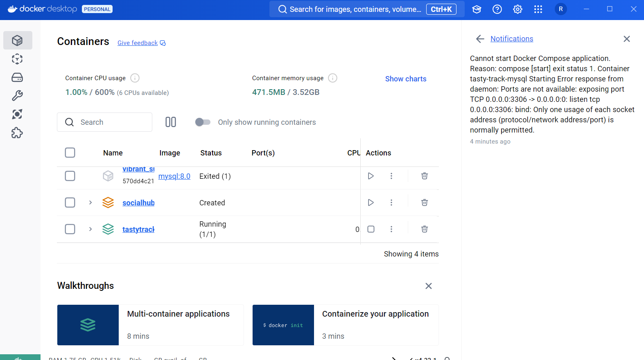Click the Container CPU usage info icon
Image resolution: width=644 pixels, height=360 pixels.
coord(135,78)
